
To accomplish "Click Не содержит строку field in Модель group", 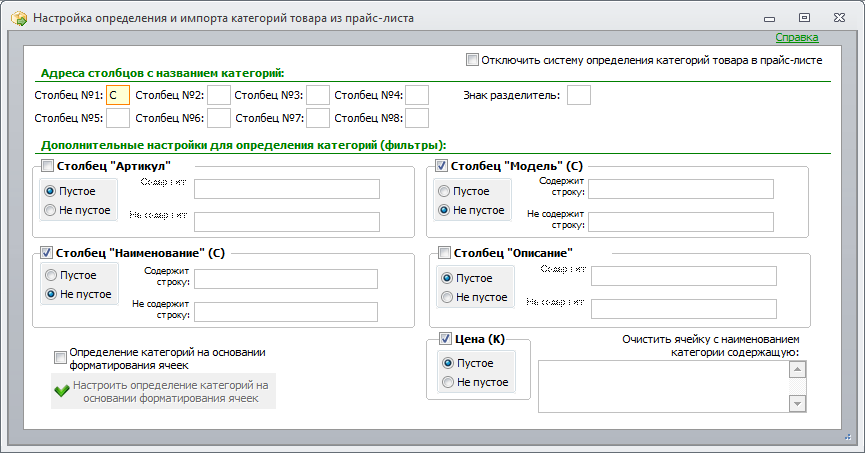I will pos(681,222).
